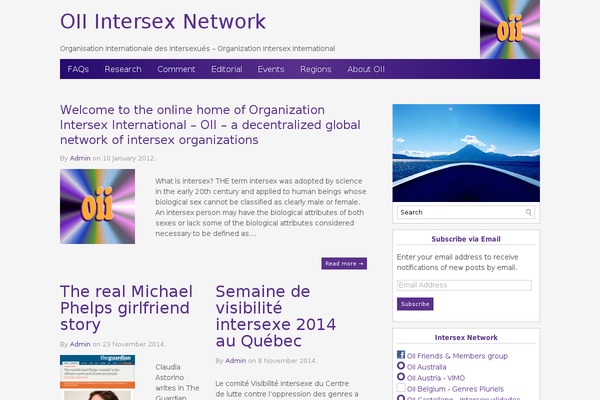Click the mountain lake sidebar image

(466, 153)
